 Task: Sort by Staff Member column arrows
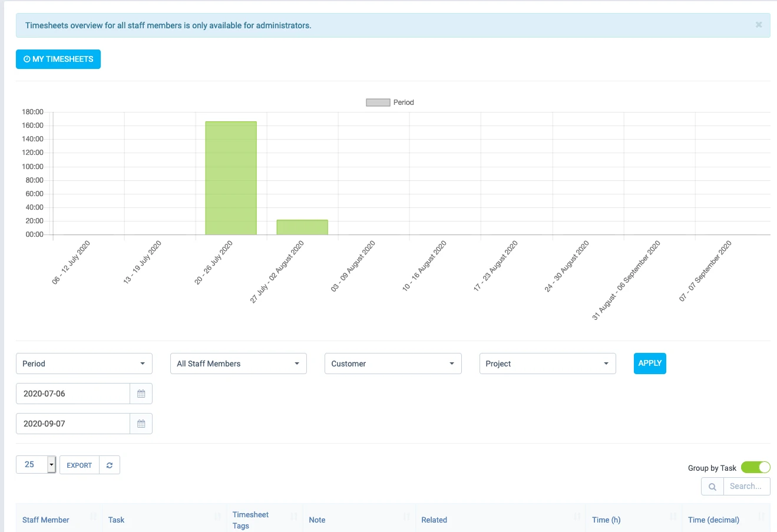93,517
